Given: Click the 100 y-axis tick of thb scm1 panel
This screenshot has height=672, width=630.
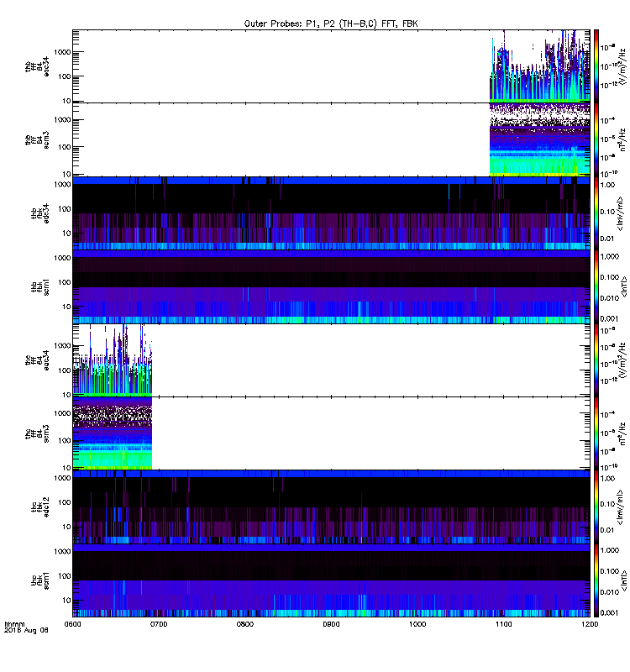Looking at the screenshot, I should pos(65,282).
